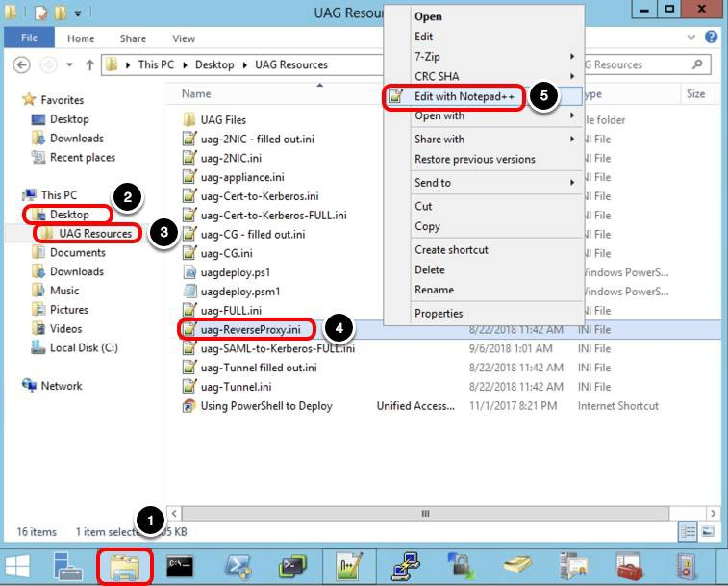Click the Local Disk (C:) drive icon
This screenshot has height=586, width=728.
point(38,347)
